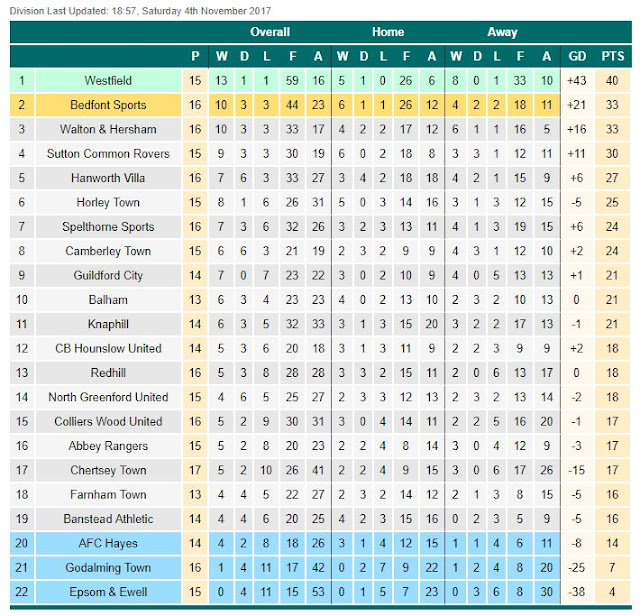The image size is (640, 616).
Task: Click Horley Town points value 25
Action: [612, 202]
